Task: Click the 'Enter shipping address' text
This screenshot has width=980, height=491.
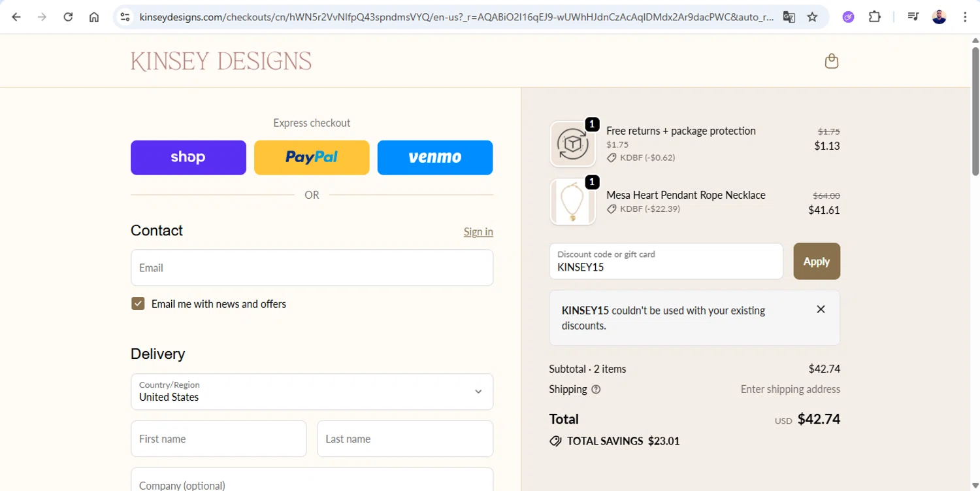Action: pos(790,389)
